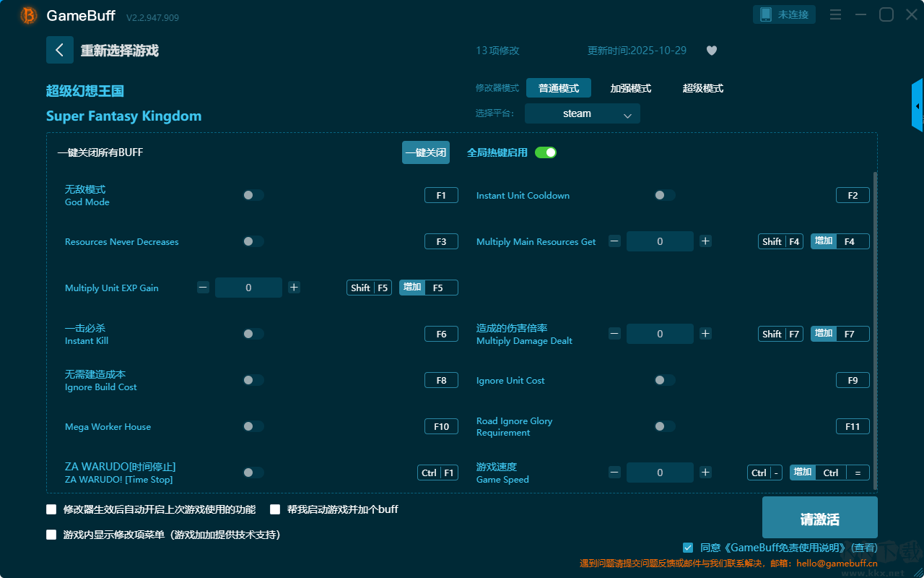Screen dimensions: 924x578
Task: Click the 一键关闭 close all buffs button
Action: pyautogui.click(x=426, y=152)
